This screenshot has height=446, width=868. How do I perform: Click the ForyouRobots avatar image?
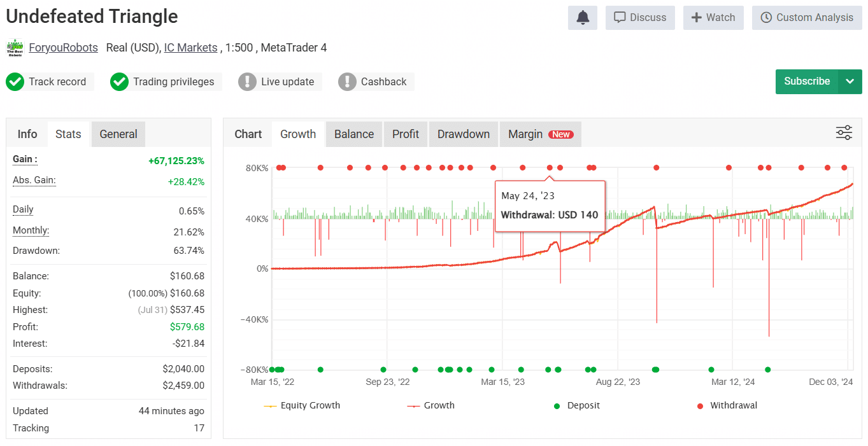(x=15, y=48)
